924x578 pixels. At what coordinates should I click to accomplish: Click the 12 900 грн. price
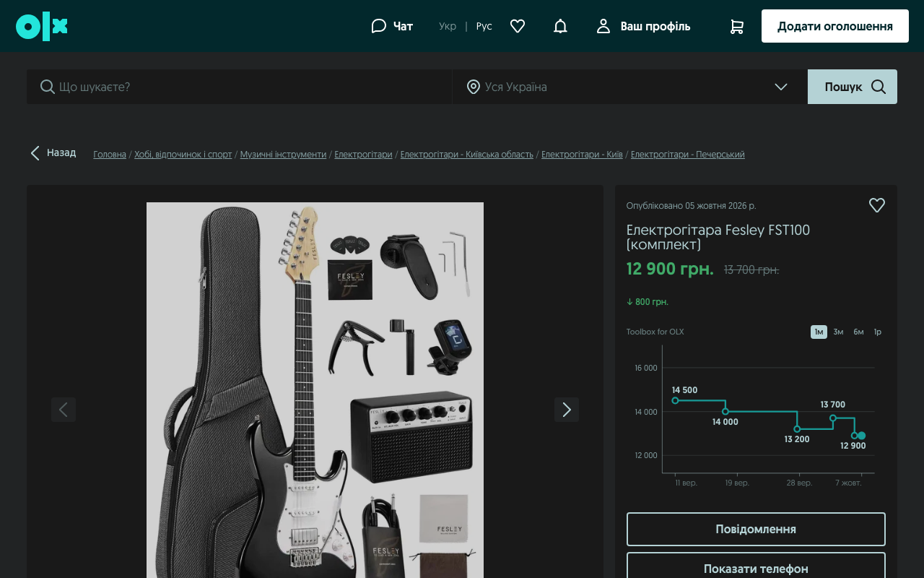click(670, 269)
